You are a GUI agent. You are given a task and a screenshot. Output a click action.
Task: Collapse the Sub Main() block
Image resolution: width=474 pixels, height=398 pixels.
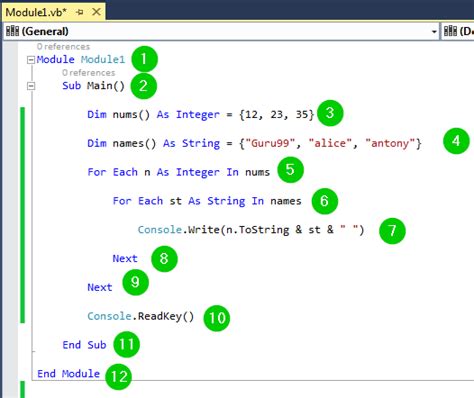click(31, 86)
